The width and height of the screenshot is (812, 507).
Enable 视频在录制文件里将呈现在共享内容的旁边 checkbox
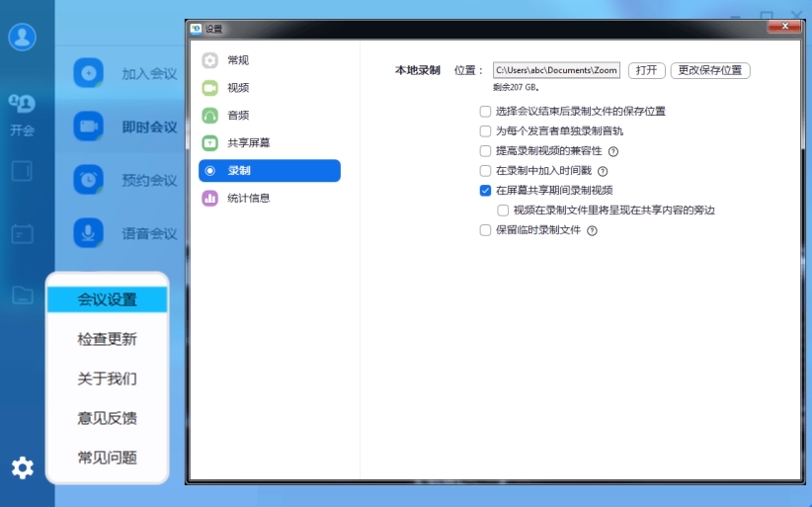click(x=503, y=211)
